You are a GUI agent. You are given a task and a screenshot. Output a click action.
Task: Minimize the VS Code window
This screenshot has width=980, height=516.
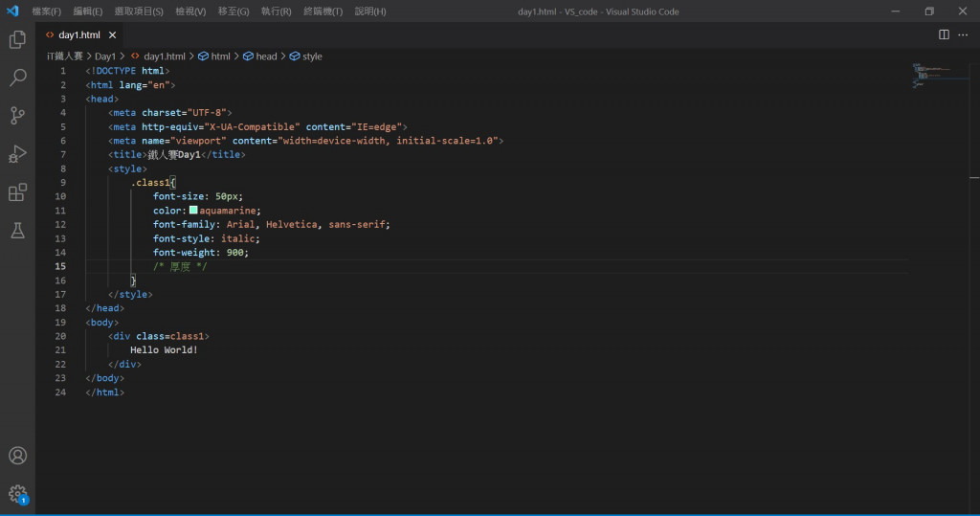coord(895,11)
